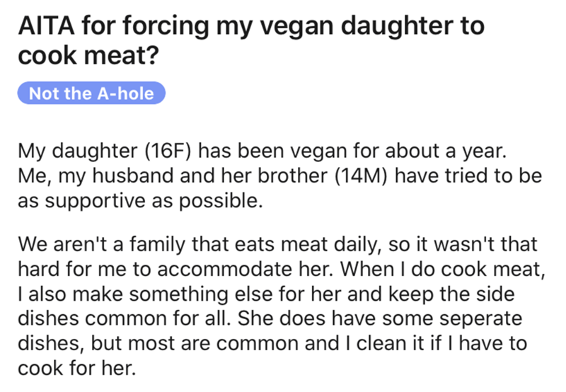Click the first paragraph starting "My daughter"
Viewport: 566px width, 392px height.
coord(280,175)
